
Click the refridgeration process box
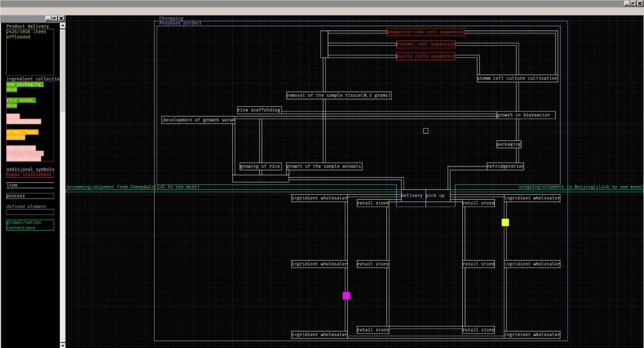(506, 166)
